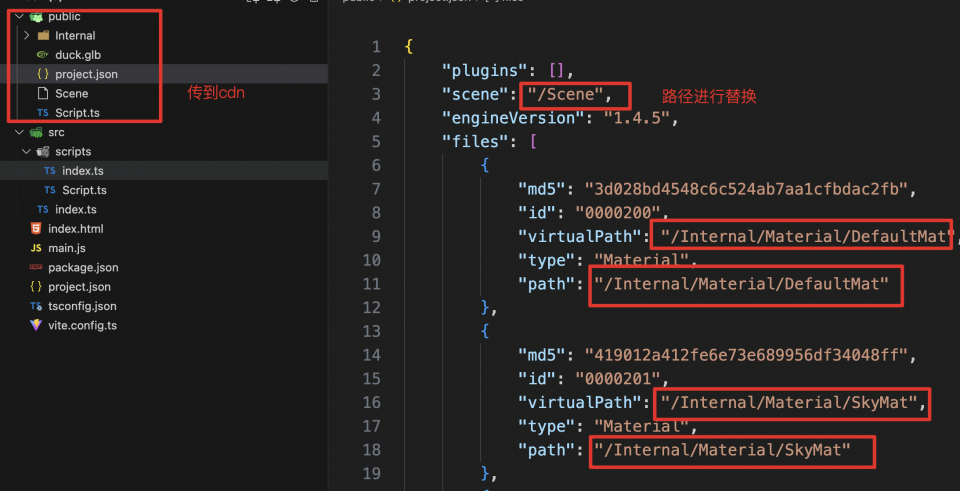Click the Internal folder icon
The height and width of the screenshot is (491, 960).
coord(42,36)
